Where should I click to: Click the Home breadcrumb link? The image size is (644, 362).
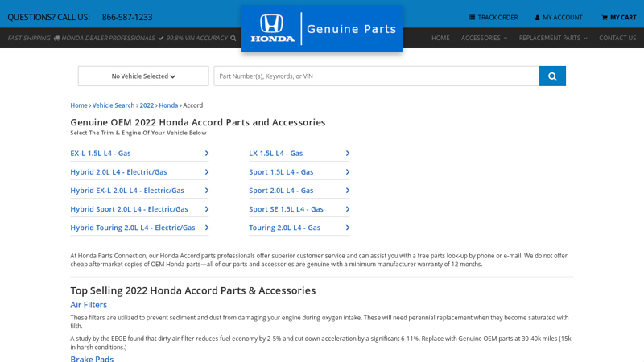[79, 105]
